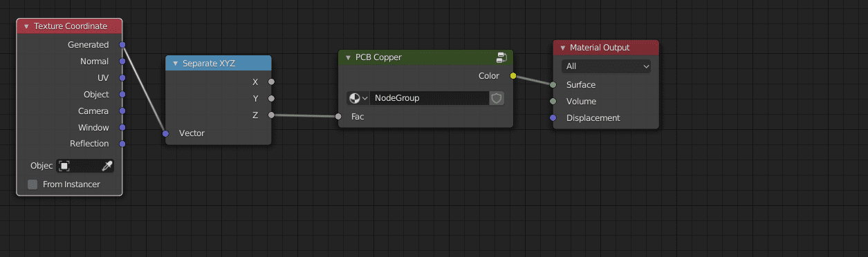Viewport: 868px width, 257px height.
Task: Select the Texture Coordinate node header
Action: [69, 26]
